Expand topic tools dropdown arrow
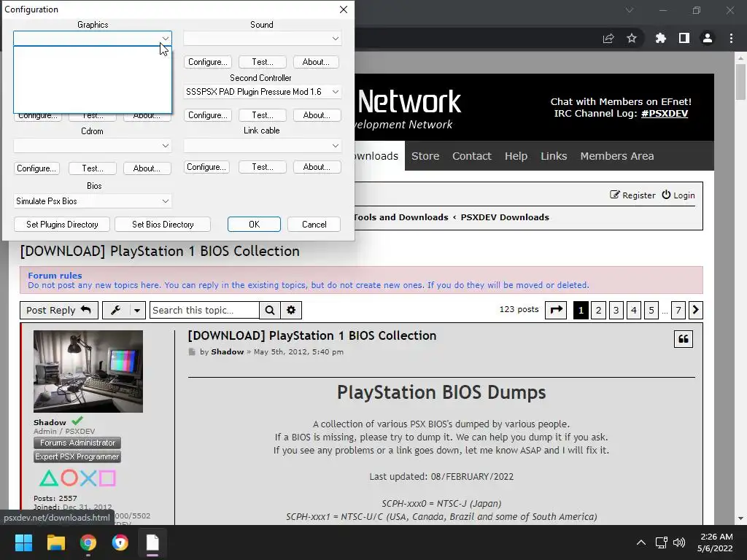The image size is (747, 560). [x=137, y=310]
